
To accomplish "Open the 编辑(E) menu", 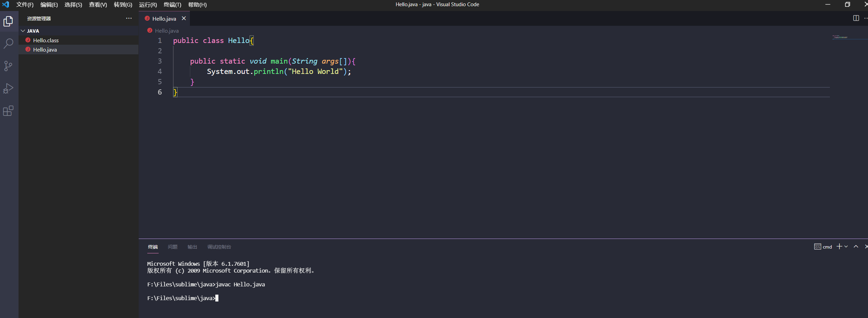I will coord(49,4).
